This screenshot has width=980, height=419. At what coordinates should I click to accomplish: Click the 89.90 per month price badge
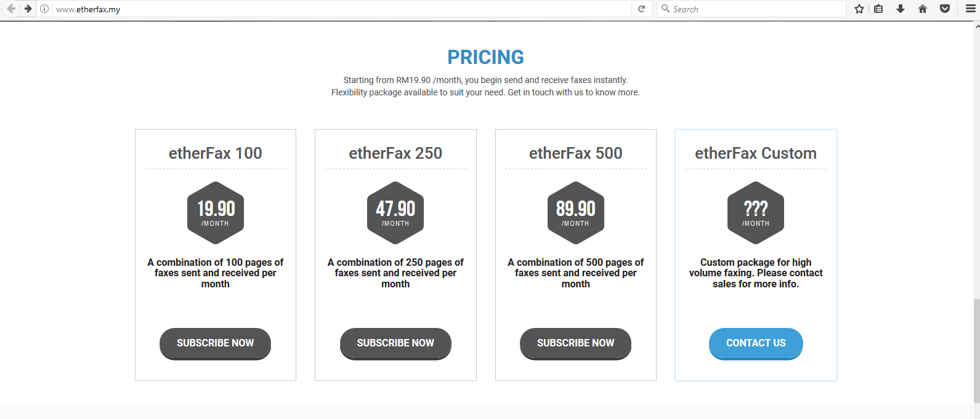pos(575,212)
